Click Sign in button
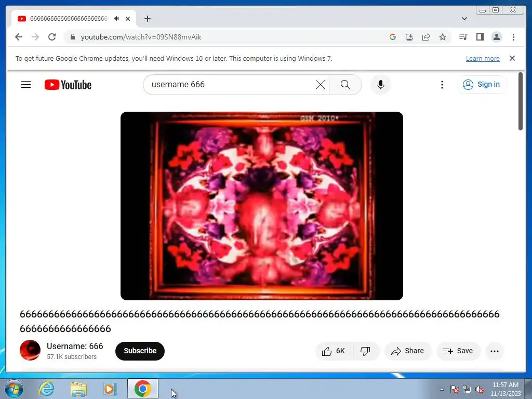The width and height of the screenshot is (532, 399). tap(482, 85)
